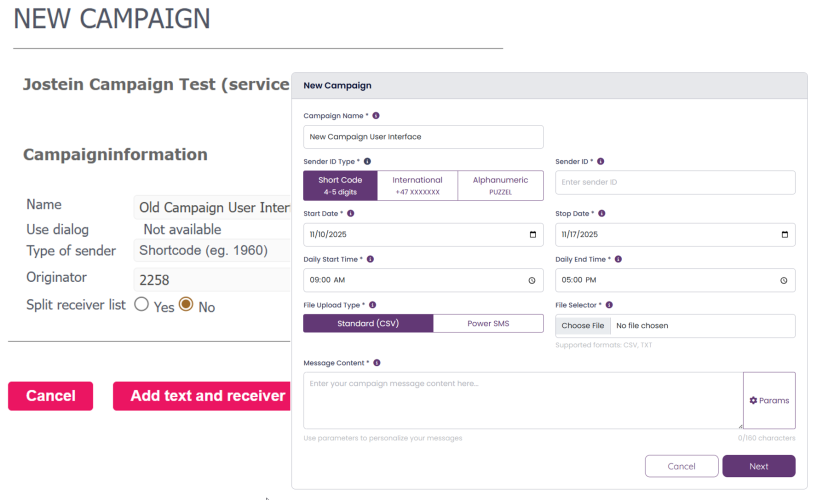Open Daily End Time clock icon
This screenshot has width=817, height=500.
[x=784, y=281]
